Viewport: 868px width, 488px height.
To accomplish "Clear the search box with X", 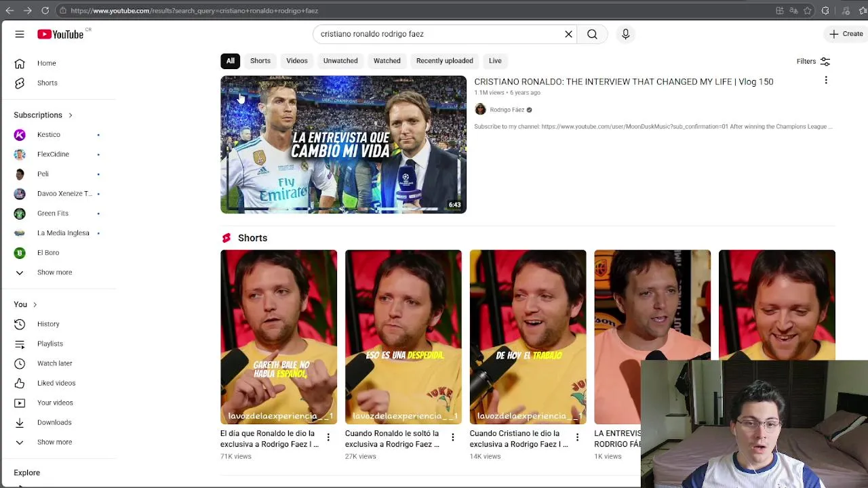I will point(568,34).
